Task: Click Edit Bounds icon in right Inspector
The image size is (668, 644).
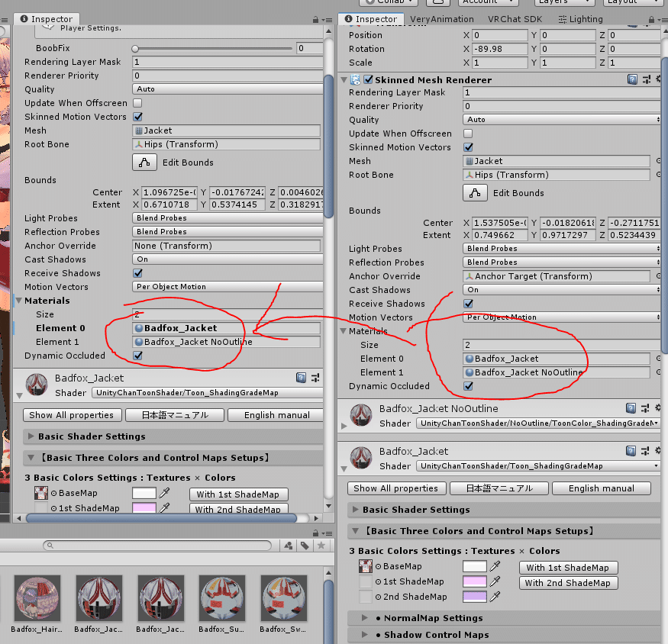Action: (x=475, y=193)
